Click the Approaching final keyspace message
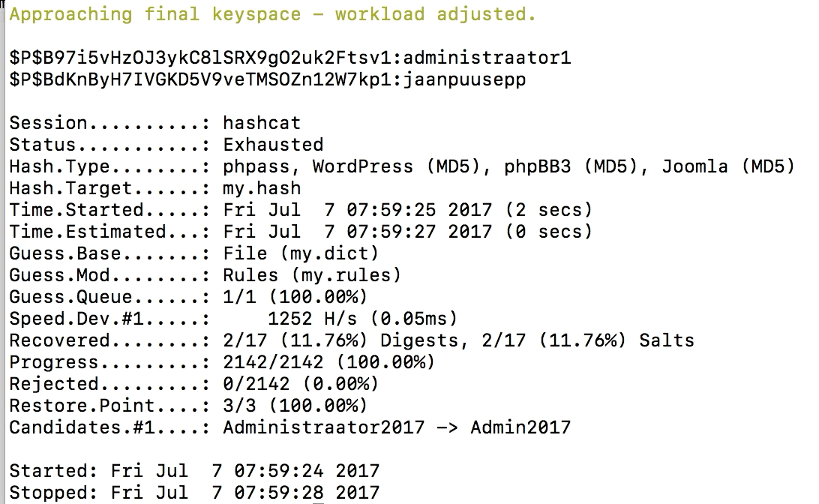Screen dimensions: 819x504 (273, 14)
